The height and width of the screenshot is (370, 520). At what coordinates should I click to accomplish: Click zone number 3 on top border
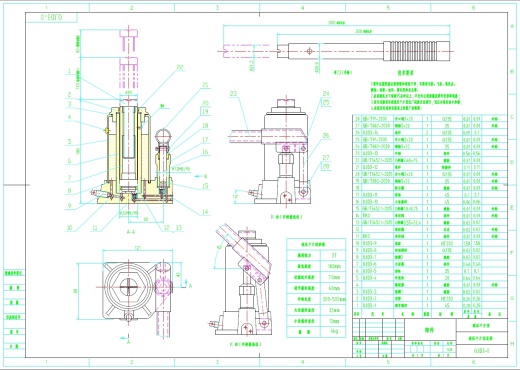click(x=217, y=7)
